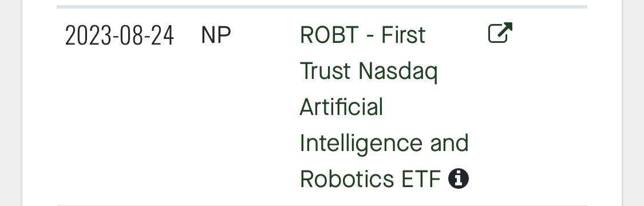The image size is (644, 206).
Task: Click the 'Trust Nasdaq' line of the link
Action: coord(369,71)
